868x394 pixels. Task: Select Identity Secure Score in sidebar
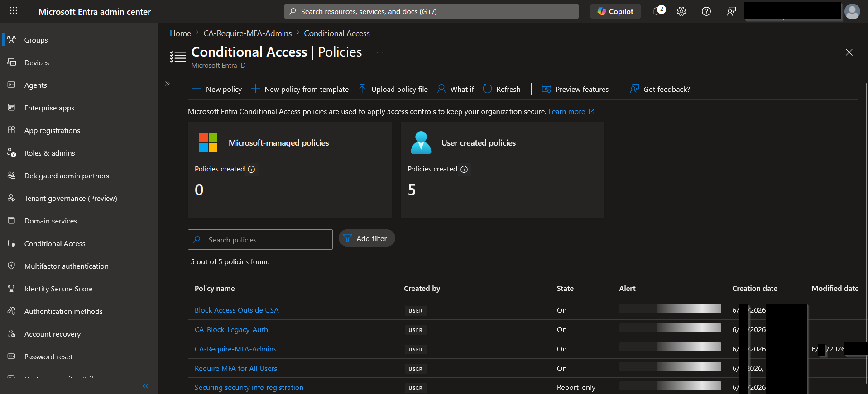click(58, 289)
